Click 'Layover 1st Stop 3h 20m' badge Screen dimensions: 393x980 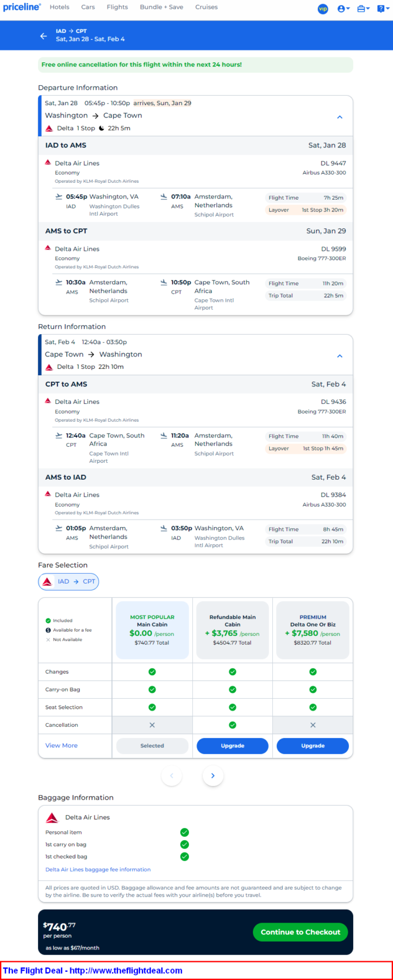[306, 210]
